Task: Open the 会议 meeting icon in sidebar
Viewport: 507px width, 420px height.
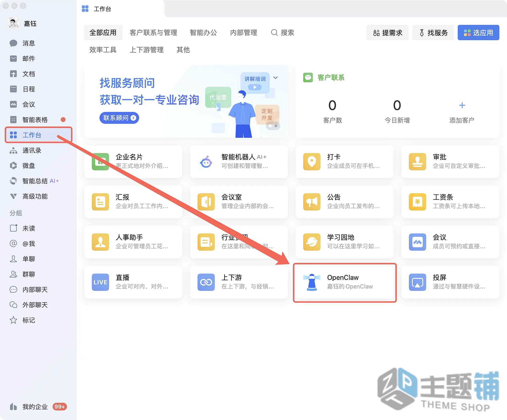Action: [13, 104]
